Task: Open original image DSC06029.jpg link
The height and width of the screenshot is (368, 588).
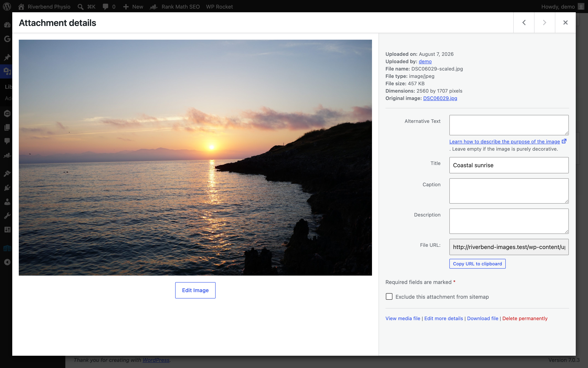Action: [x=440, y=98]
